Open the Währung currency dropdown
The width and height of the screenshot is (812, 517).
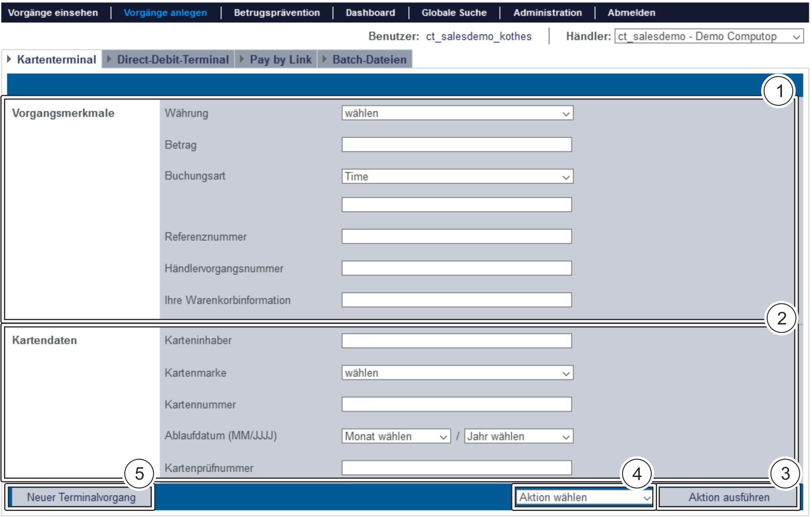pos(457,113)
